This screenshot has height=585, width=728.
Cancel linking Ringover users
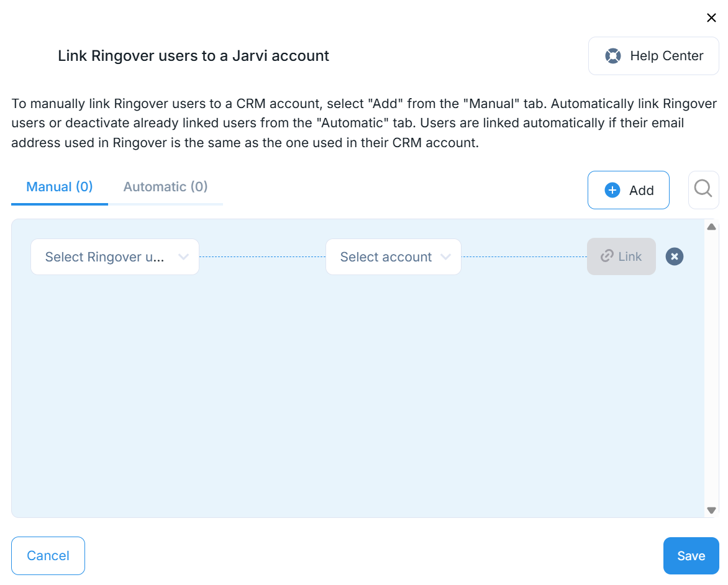pyautogui.click(x=48, y=556)
